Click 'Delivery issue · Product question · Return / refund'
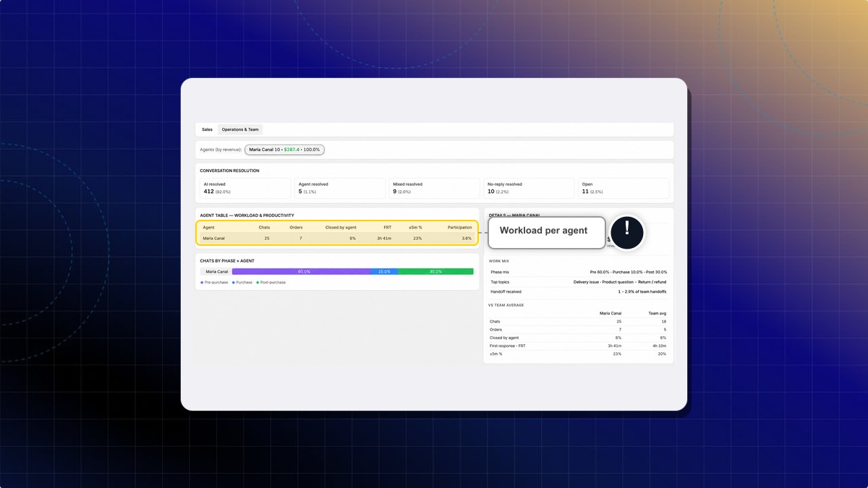This screenshot has width=868, height=488. pyautogui.click(x=620, y=282)
